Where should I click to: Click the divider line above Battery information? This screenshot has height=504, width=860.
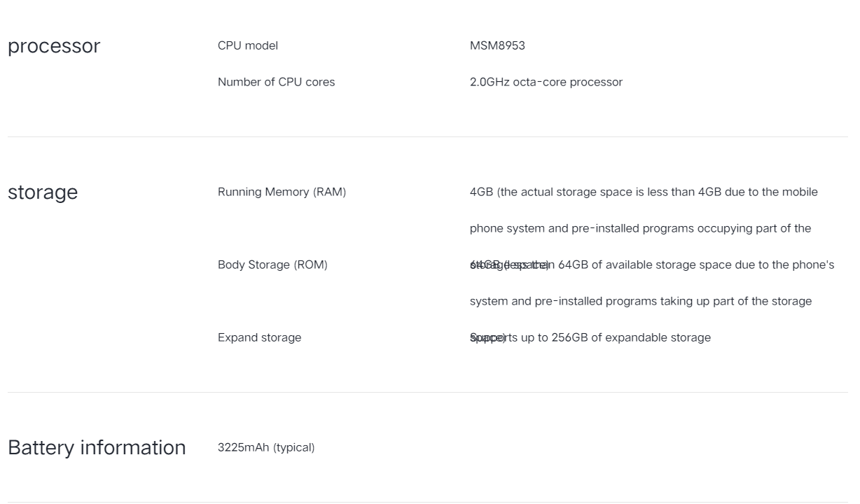pos(427,392)
